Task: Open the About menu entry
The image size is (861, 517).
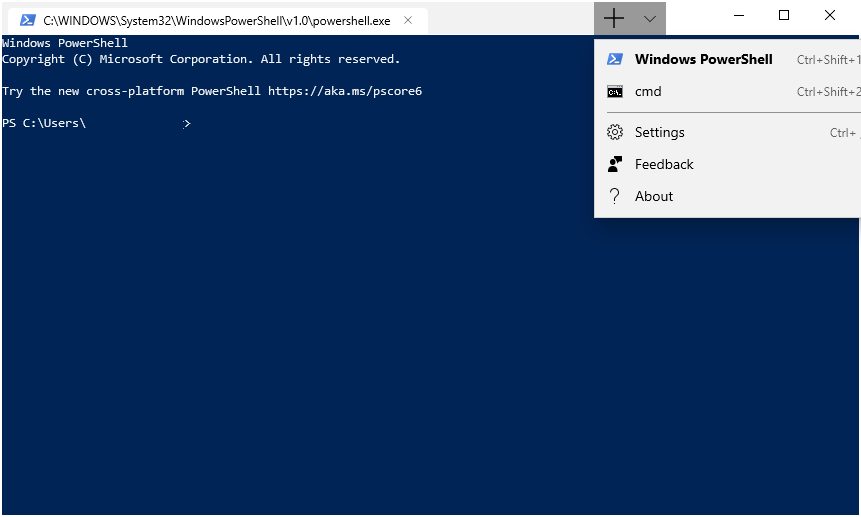Action: 728,196
